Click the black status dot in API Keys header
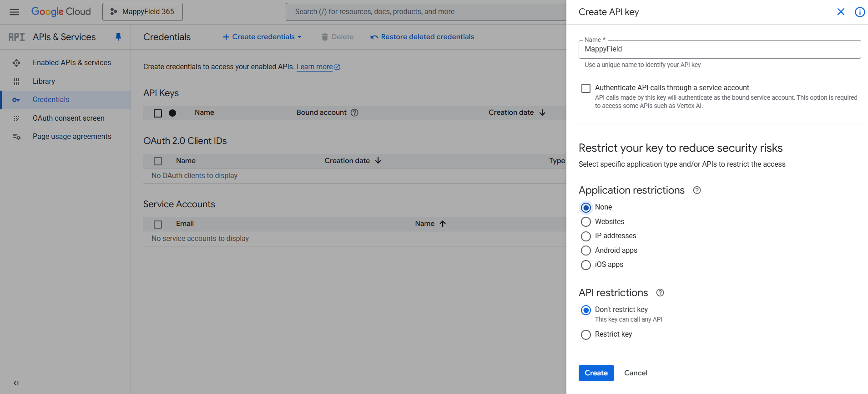The image size is (868, 394). coord(172,113)
